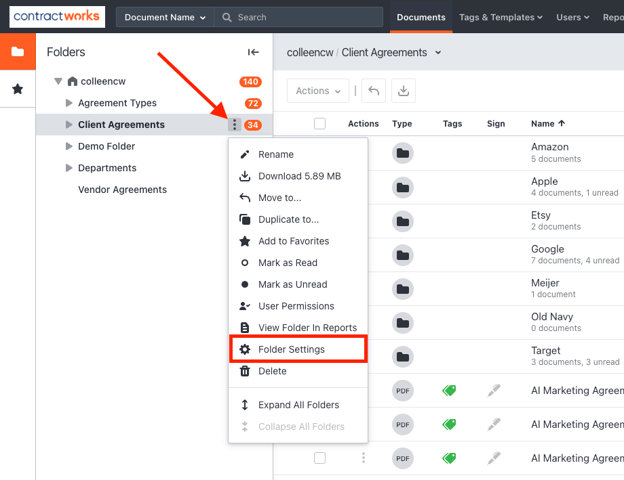The width and height of the screenshot is (624, 480).
Task: Click the green tag icon on first PDF
Action: click(449, 391)
